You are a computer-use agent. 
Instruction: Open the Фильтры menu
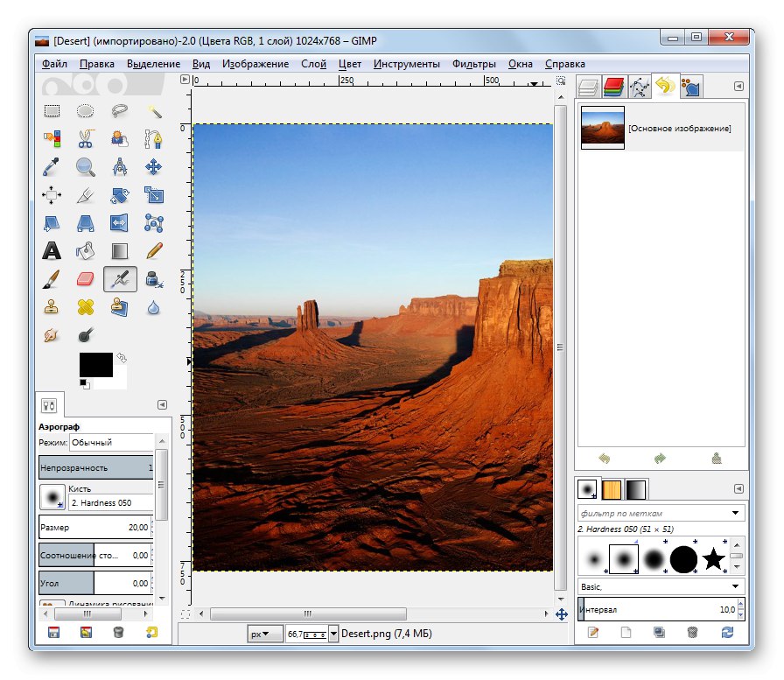(x=474, y=64)
